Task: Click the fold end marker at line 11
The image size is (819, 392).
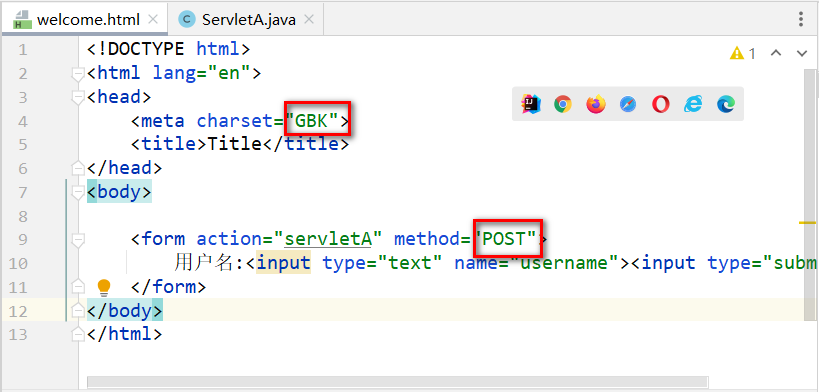Action: pyautogui.click(x=78, y=287)
